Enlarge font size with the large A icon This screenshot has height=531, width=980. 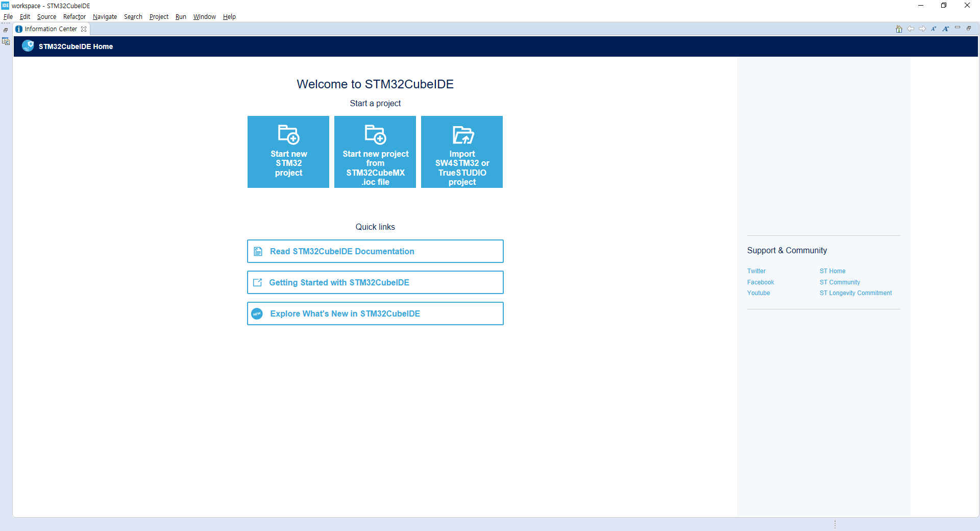[945, 29]
